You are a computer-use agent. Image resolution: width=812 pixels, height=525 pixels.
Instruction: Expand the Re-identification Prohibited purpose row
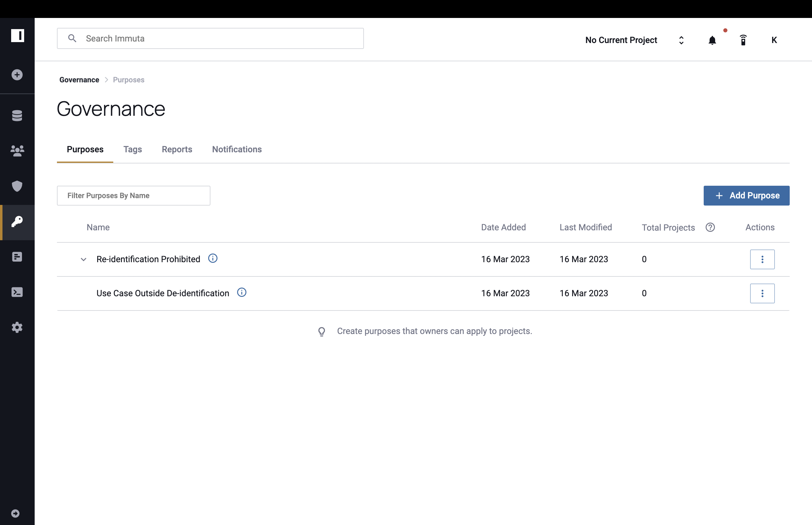pos(83,259)
